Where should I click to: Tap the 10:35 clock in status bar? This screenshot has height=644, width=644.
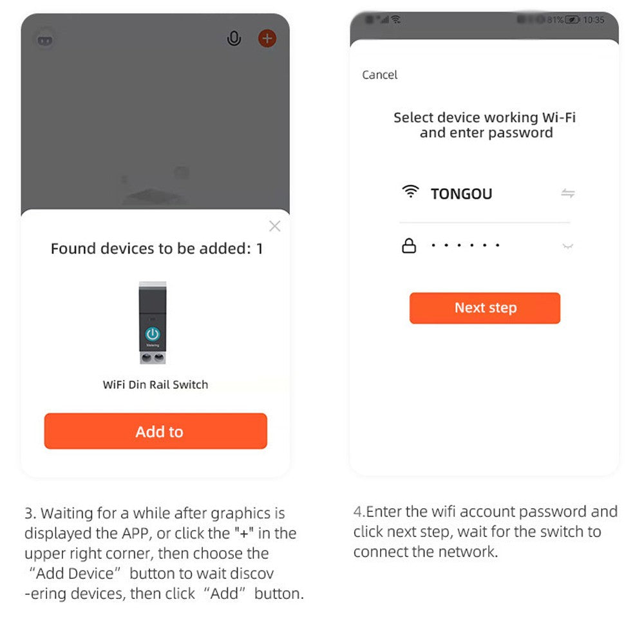(x=594, y=20)
